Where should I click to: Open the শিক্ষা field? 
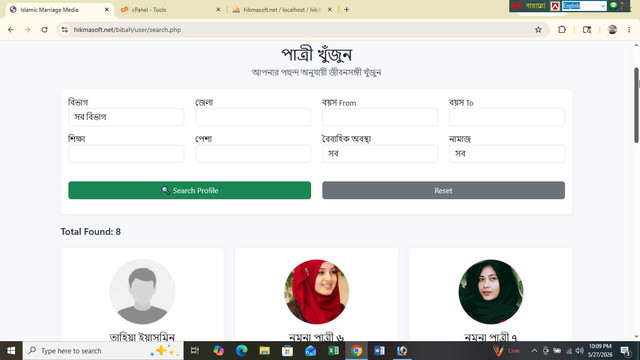pos(126,154)
